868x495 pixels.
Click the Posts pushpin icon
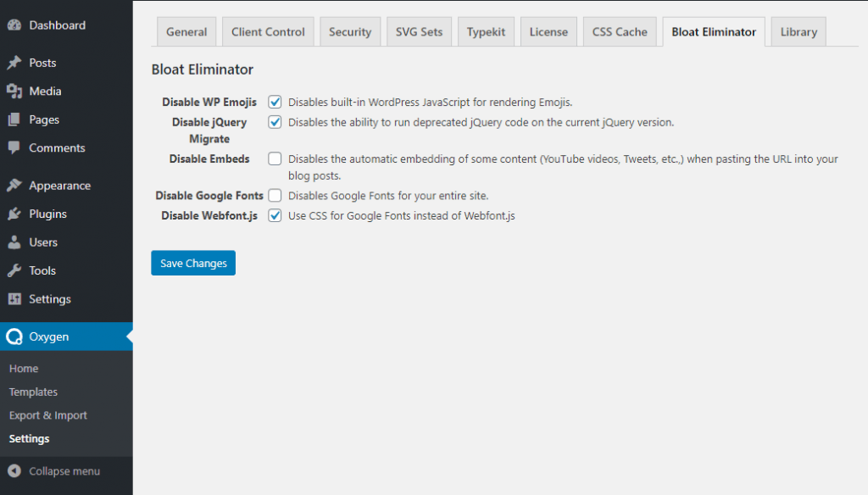[14, 63]
